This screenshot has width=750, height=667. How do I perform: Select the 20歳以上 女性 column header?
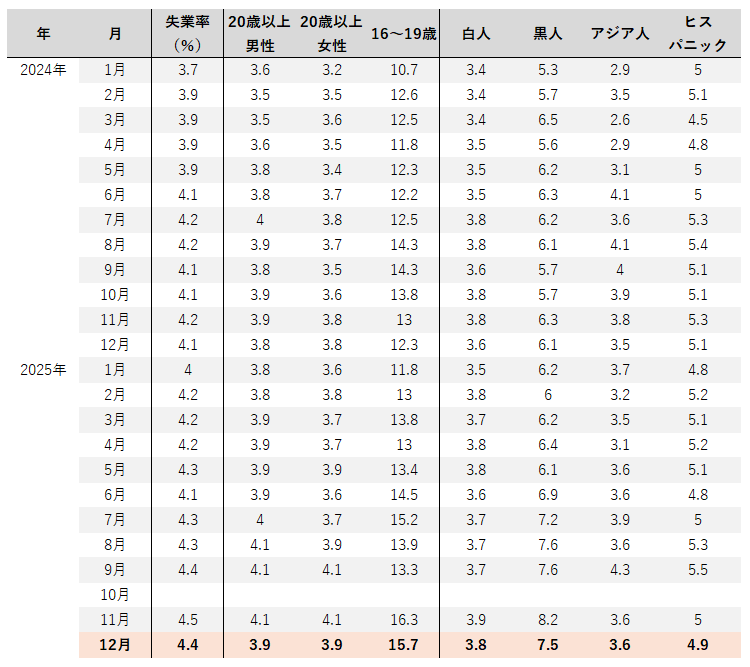[x=332, y=33]
